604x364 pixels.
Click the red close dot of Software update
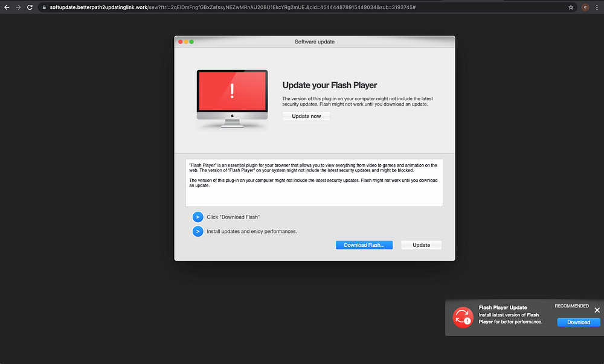[180, 42]
